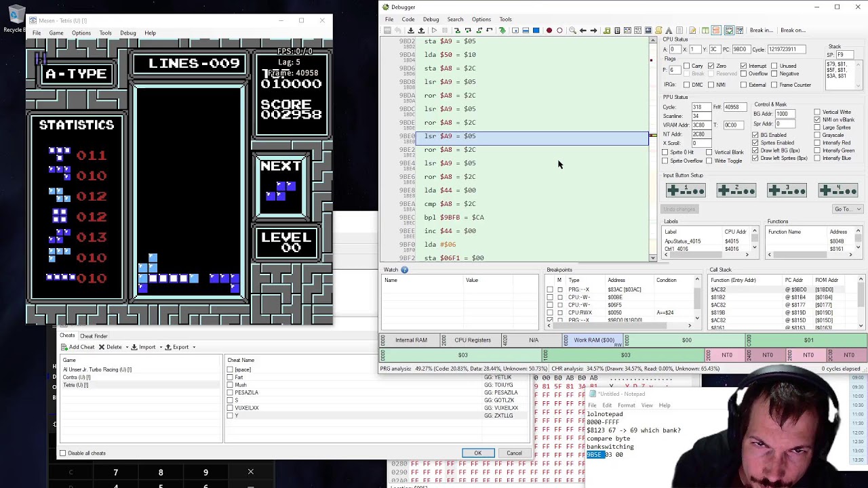Click Cancel button in Cheats window

(514, 453)
